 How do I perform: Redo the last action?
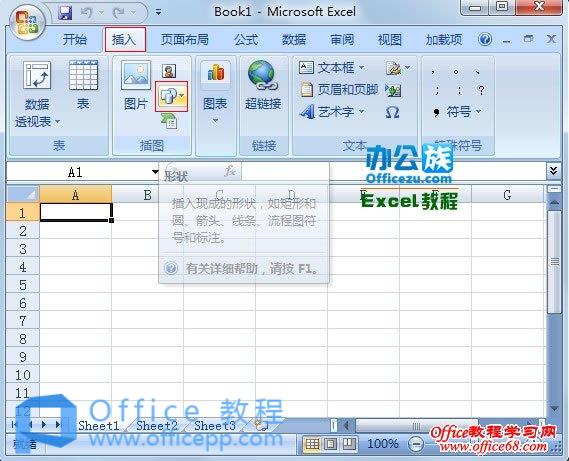pyautogui.click(x=119, y=13)
